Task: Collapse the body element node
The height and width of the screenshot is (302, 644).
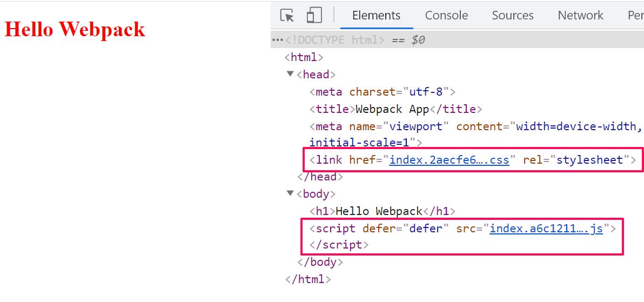Action: coord(290,193)
